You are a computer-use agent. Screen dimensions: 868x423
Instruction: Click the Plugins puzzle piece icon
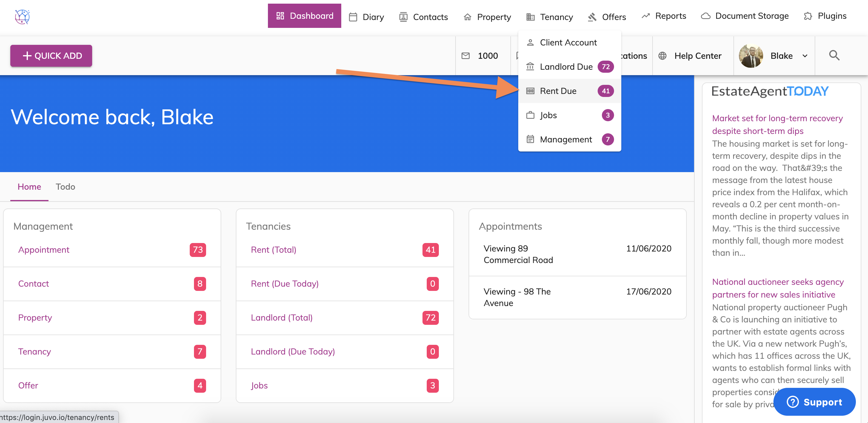tap(808, 16)
